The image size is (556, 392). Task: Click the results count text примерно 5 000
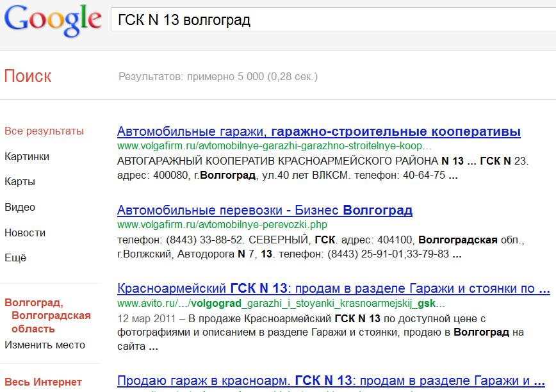tap(218, 77)
